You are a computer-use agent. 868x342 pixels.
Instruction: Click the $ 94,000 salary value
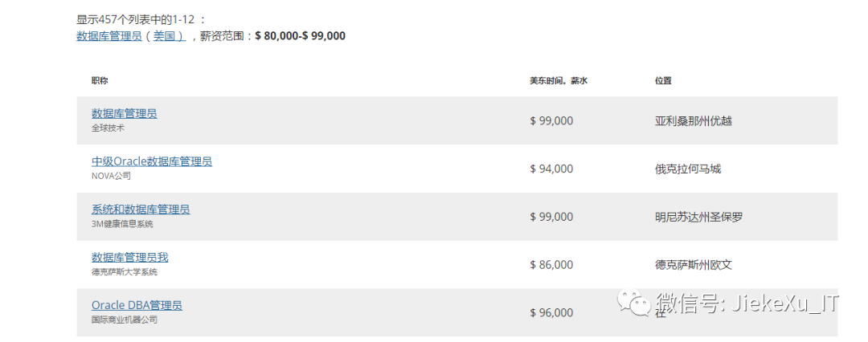tap(551, 169)
